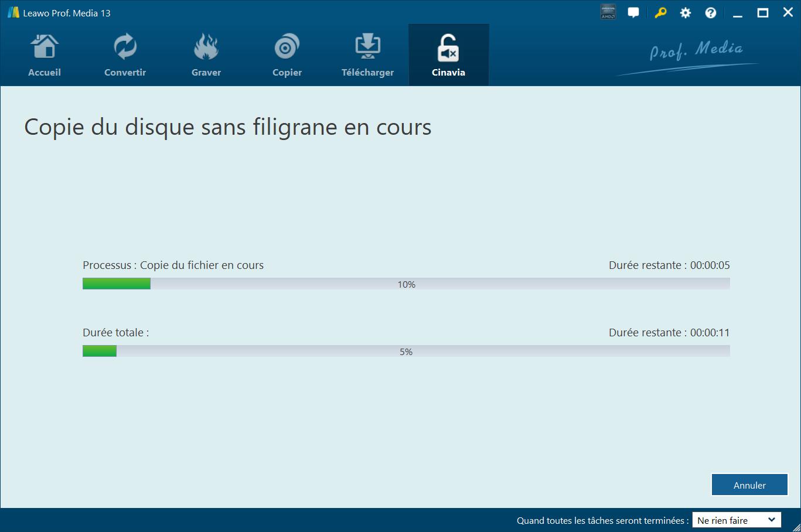This screenshot has height=532, width=801.
Task: Click the gold key registration icon
Action: coord(660,13)
